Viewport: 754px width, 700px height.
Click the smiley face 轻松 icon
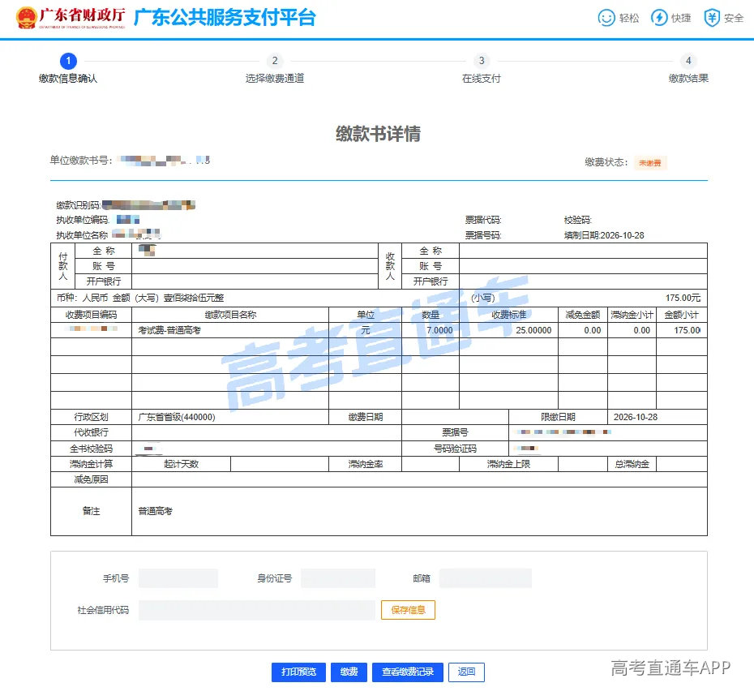(x=606, y=18)
